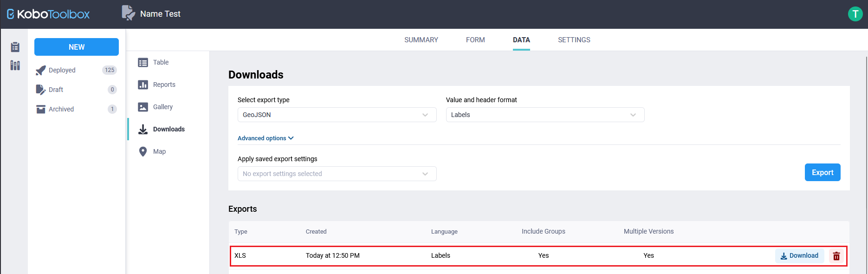The width and height of the screenshot is (868, 274).
Task: Click the project form icon beside Name Test
Action: pyautogui.click(x=128, y=13)
